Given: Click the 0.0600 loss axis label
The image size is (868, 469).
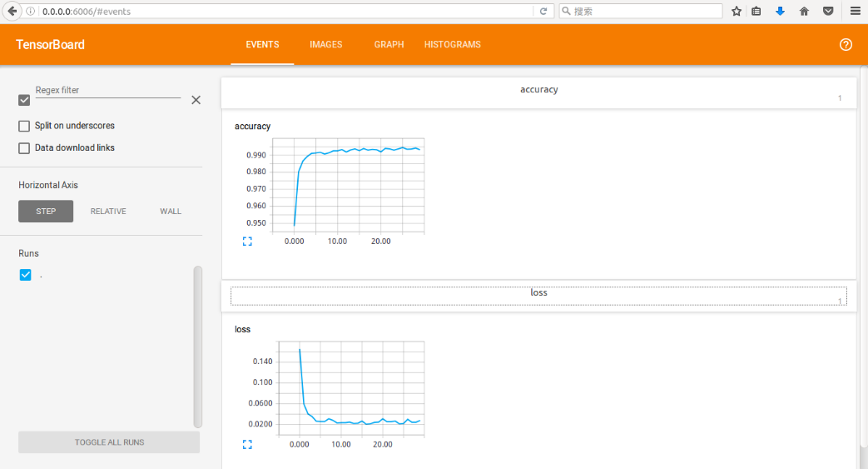Looking at the screenshot, I should coord(260,403).
